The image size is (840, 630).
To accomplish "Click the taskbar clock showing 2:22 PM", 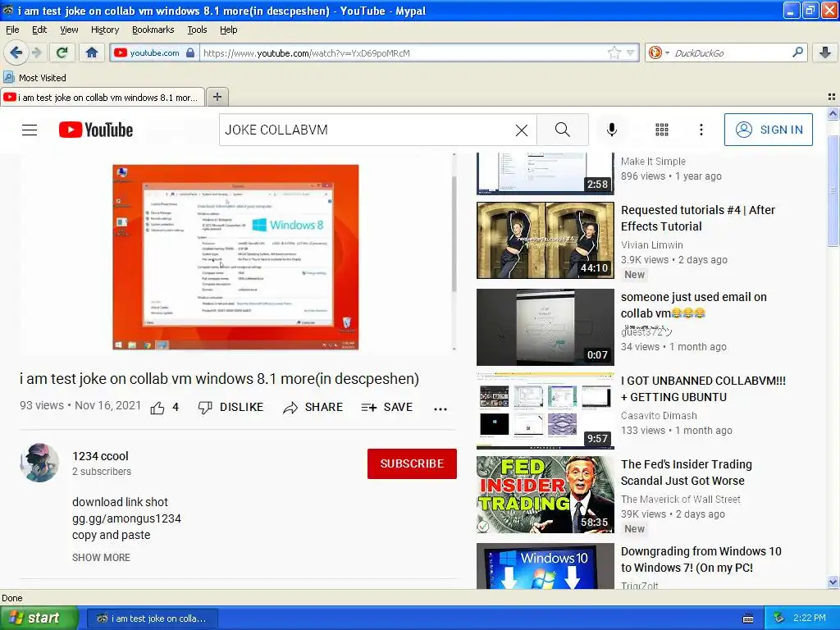I will pyautogui.click(x=810, y=618).
